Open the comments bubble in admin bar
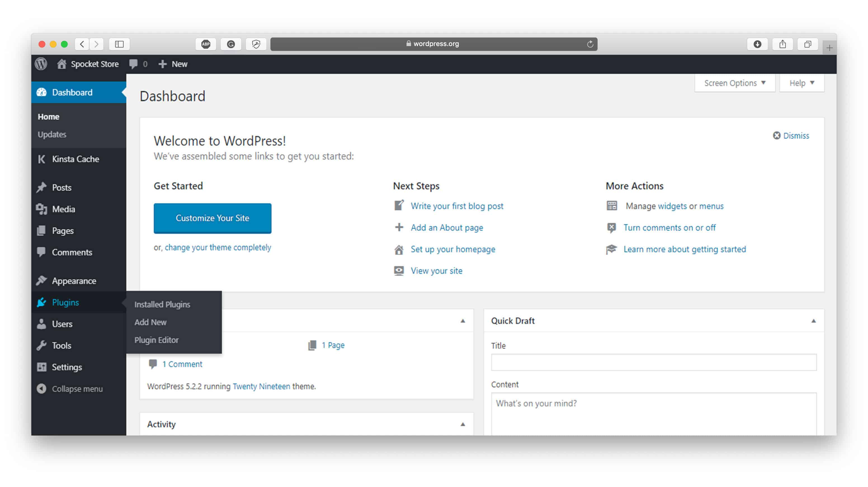Screen dimensions: 868x487 133,64
